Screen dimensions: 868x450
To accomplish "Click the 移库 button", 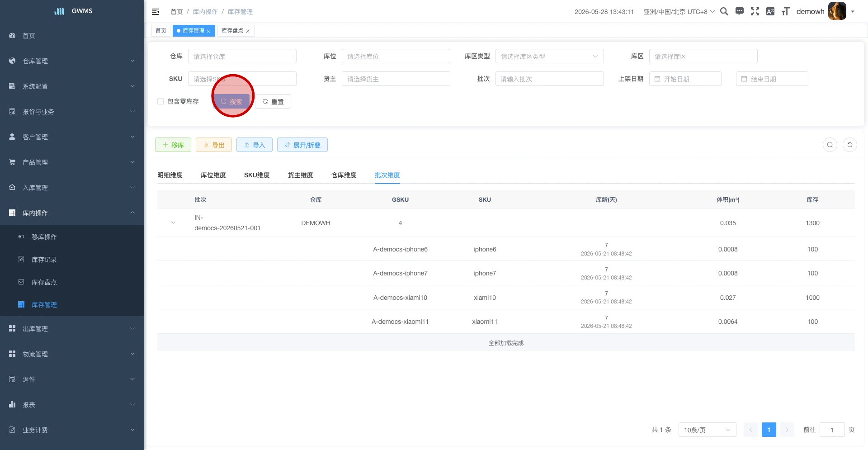I will coord(173,145).
